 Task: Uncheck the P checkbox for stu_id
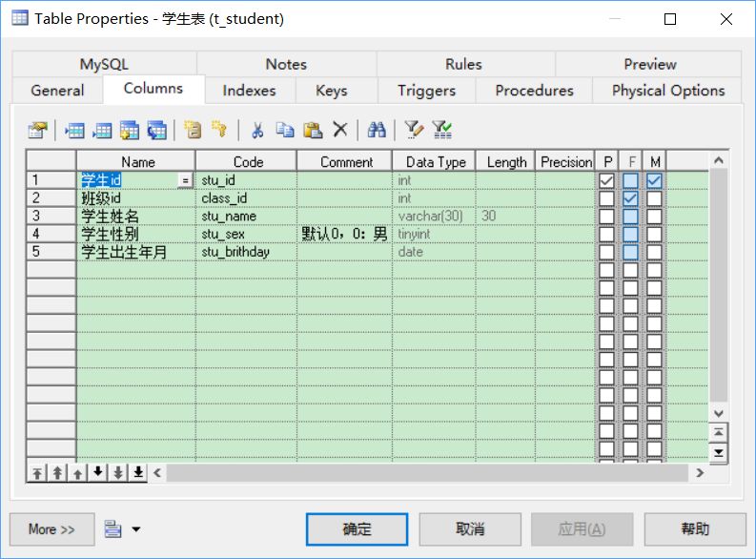[x=606, y=180]
